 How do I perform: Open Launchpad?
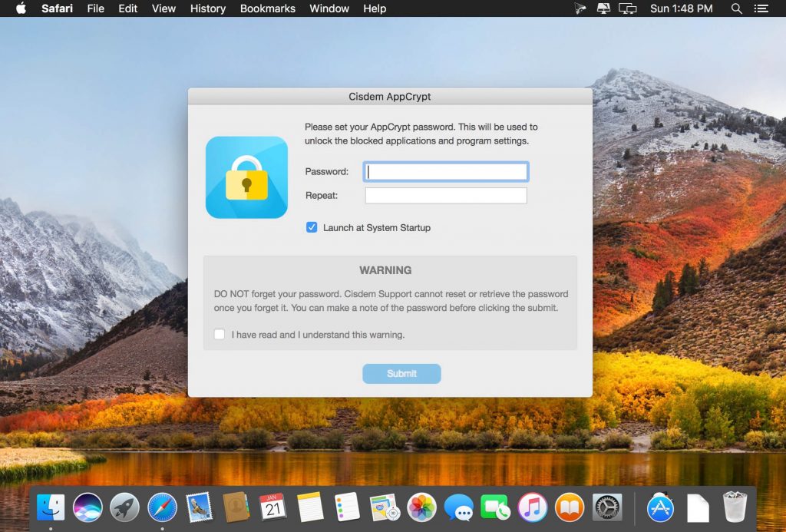pyautogui.click(x=124, y=507)
